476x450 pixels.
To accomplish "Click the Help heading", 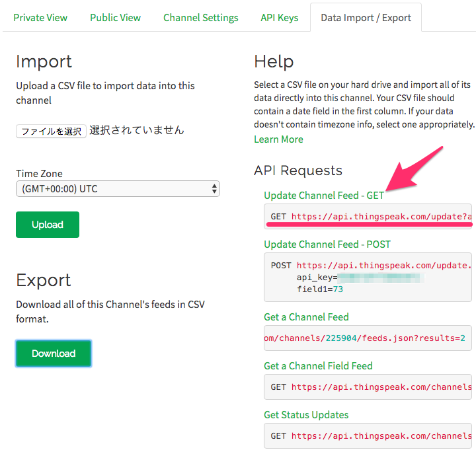I will tap(274, 61).
